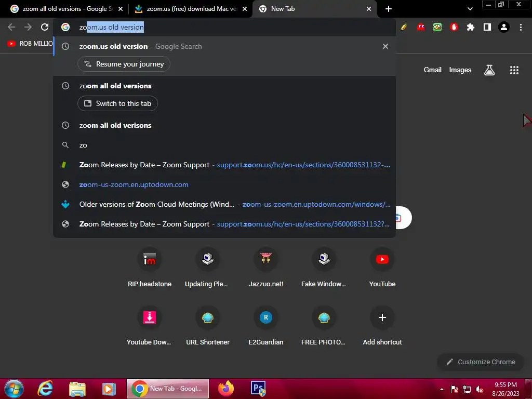The width and height of the screenshot is (532, 399).
Task: Open ROB MILLIO bookmark
Action: (30, 44)
